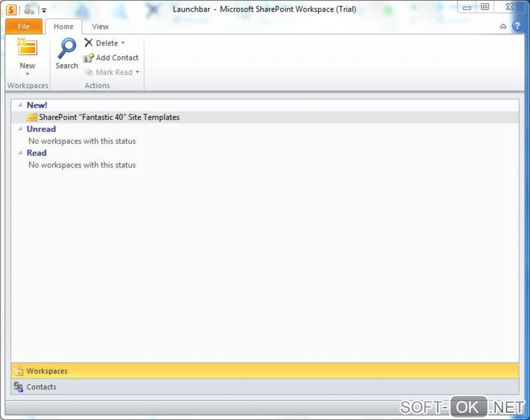
Task: Select SharePoint "Fantastic 40" Site Templates workspace
Action: point(264,117)
